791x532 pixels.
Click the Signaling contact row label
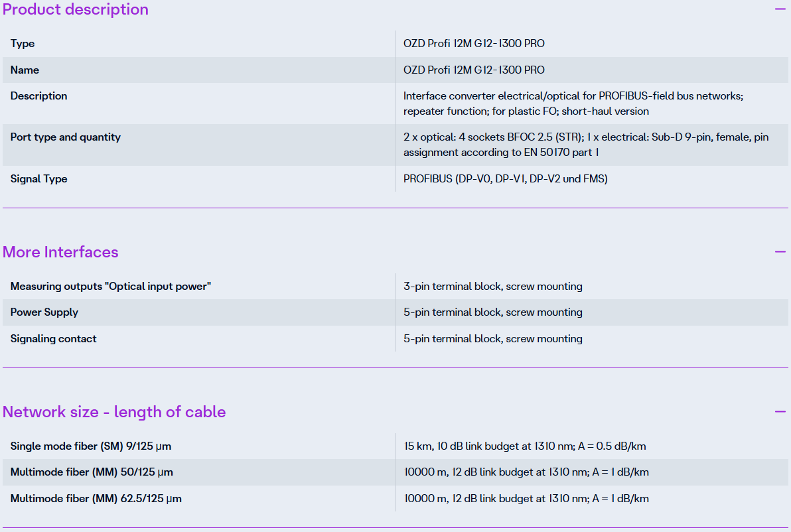pyautogui.click(x=54, y=339)
